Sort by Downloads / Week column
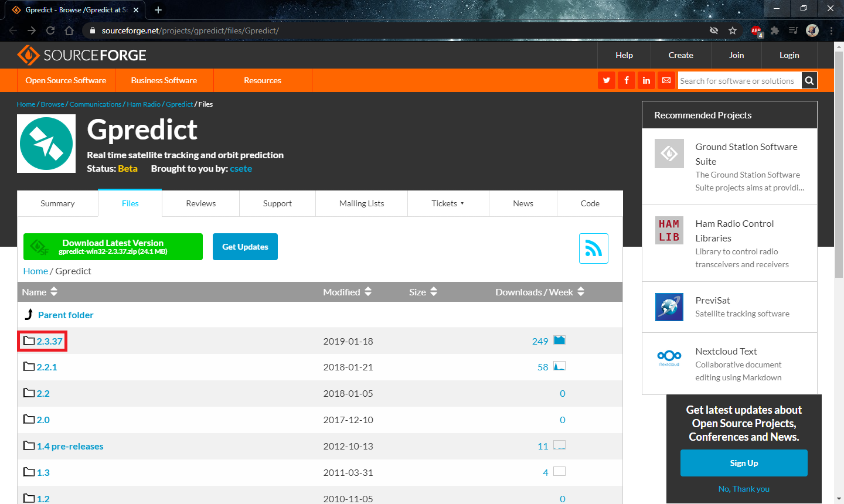The width and height of the screenshot is (844, 504). click(540, 292)
